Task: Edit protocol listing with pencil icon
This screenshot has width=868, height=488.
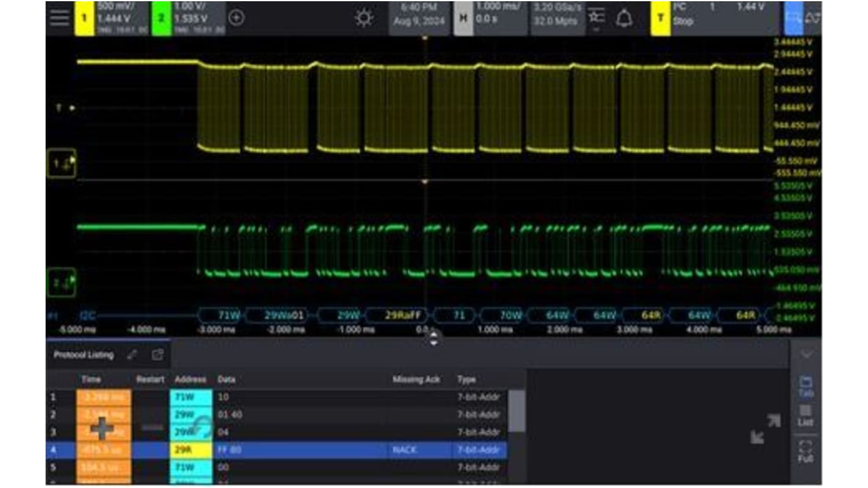Action: pyautogui.click(x=133, y=355)
